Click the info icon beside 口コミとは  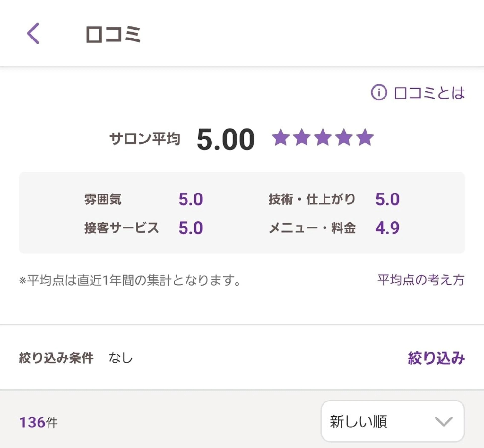pyautogui.click(x=379, y=92)
